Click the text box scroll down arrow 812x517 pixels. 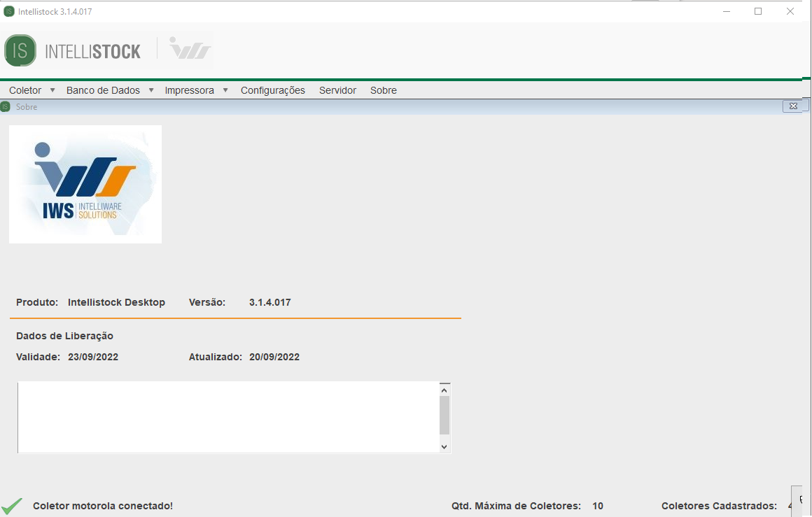(444, 446)
